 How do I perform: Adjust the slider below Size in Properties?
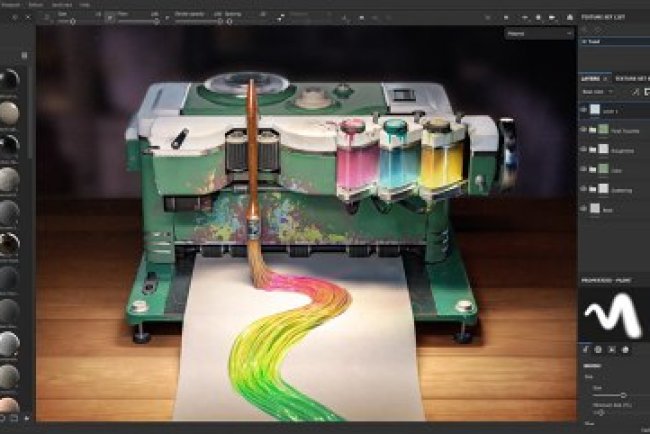point(599,412)
